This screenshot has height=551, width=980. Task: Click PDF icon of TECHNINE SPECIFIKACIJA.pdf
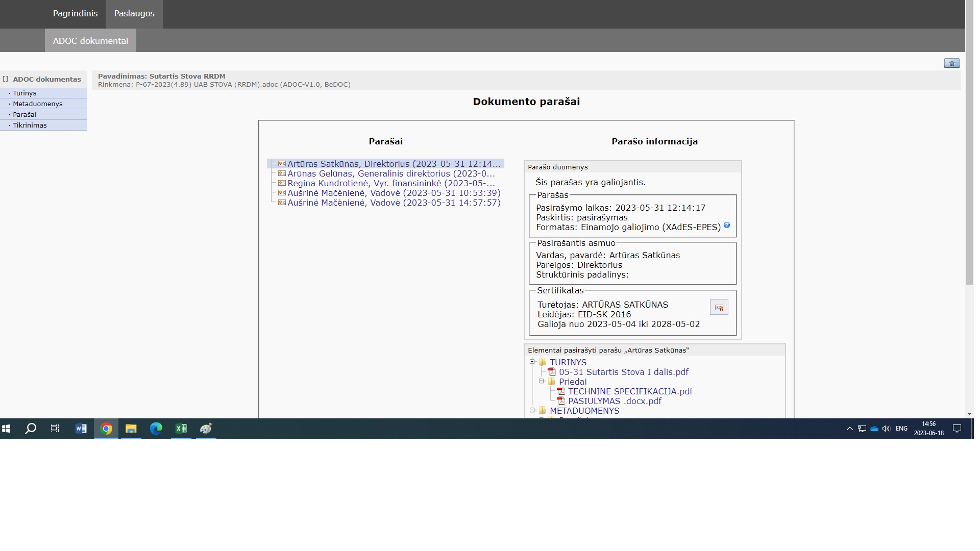pyautogui.click(x=561, y=391)
